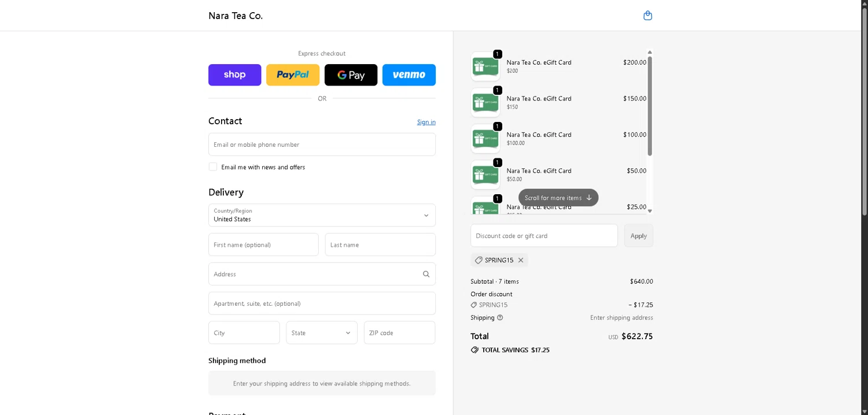This screenshot has height=415, width=868.
Task: Click the Discount code or gift card field
Action: point(544,235)
